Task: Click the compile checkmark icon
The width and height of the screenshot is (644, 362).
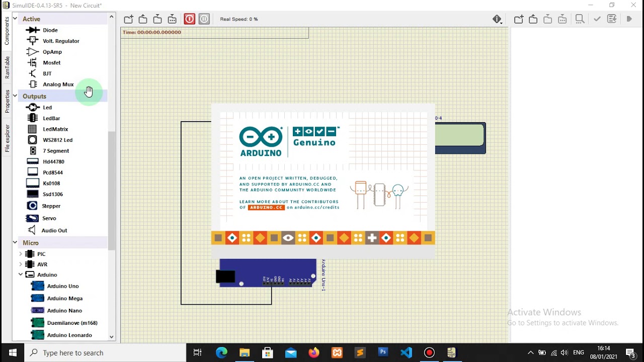Action: coord(597,19)
